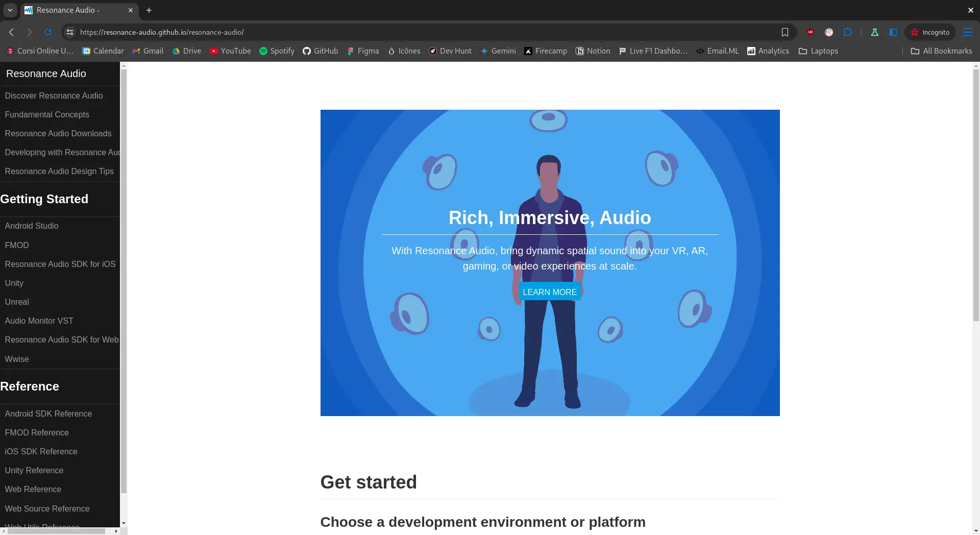Expand the All Bookmarks folder

(942, 51)
